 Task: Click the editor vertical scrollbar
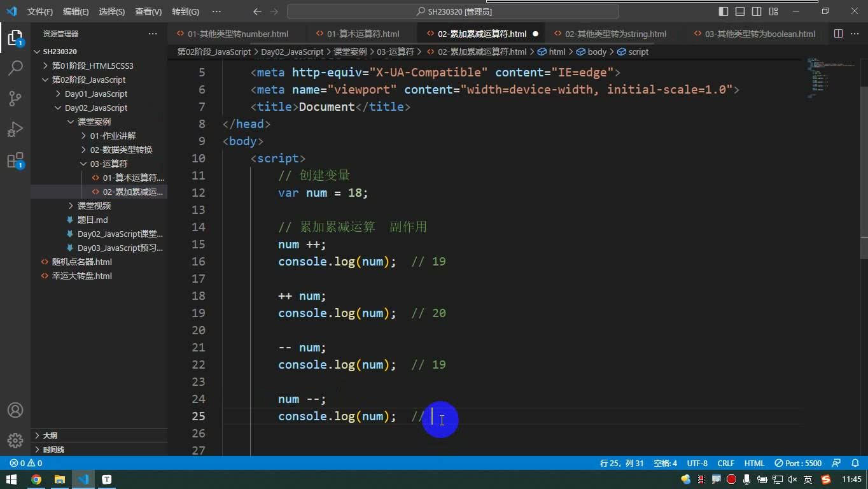[864, 172]
